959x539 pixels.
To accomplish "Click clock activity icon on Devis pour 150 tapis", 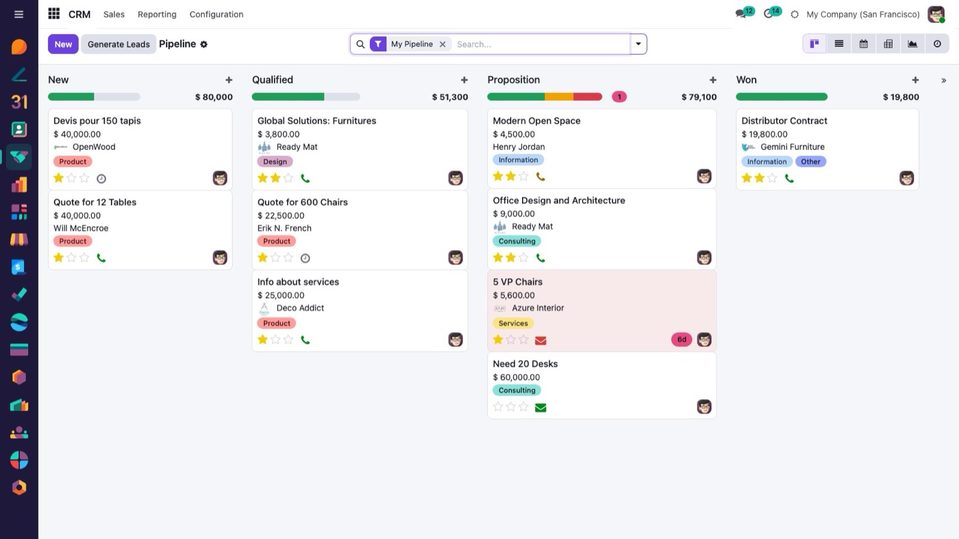I will pyautogui.click(x=102, y=179).
